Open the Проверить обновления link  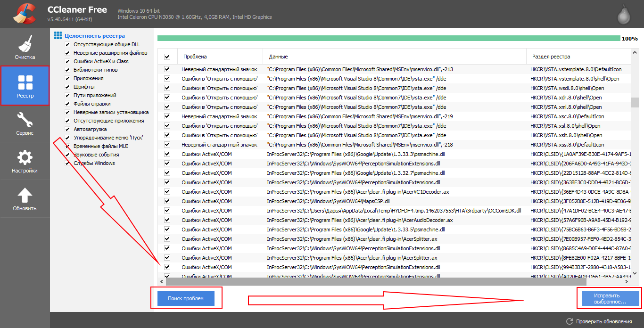604,321
